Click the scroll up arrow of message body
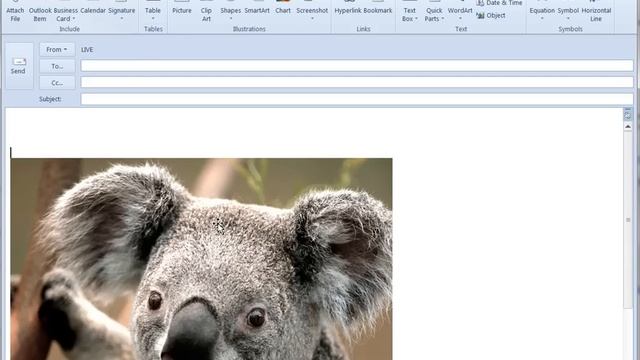 pos(628,127)
